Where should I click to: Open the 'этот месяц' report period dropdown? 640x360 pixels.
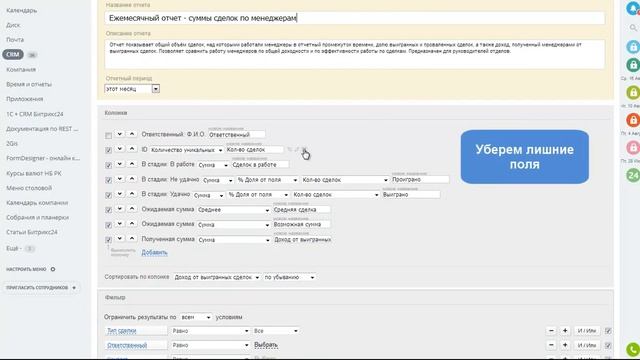[x=132, y=89]
